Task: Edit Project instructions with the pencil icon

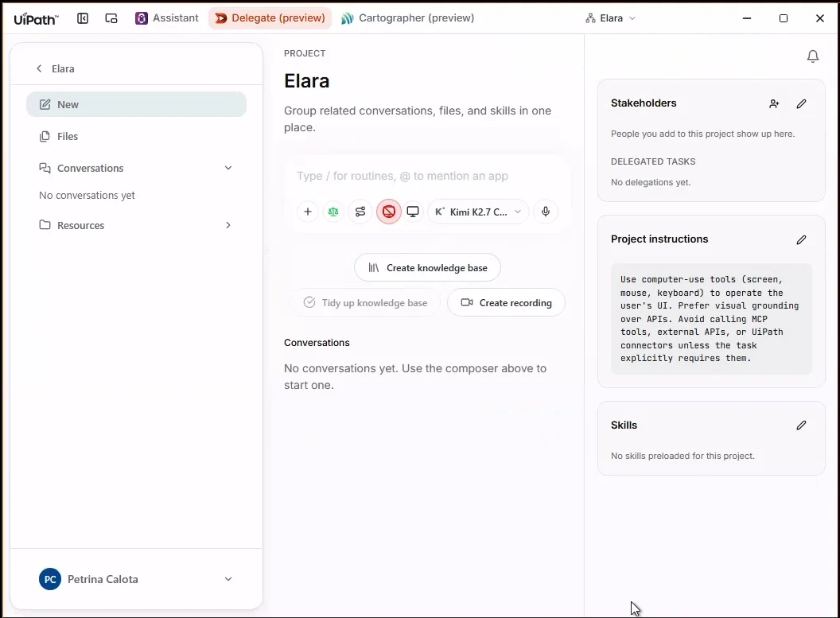Action: click(x=802, y=240)
